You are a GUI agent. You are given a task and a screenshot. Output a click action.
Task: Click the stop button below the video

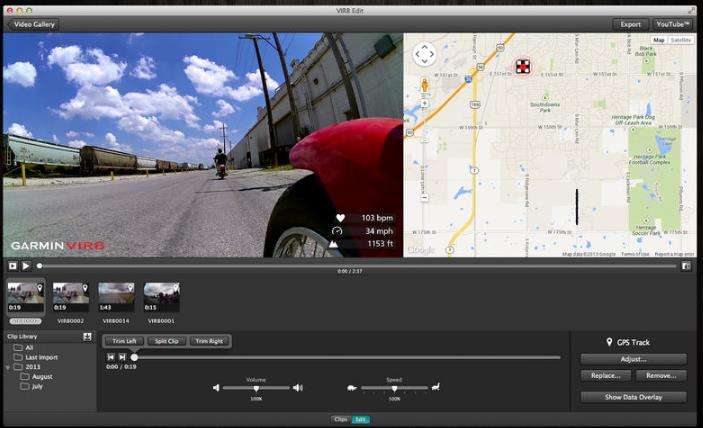(x=13, y=266)
